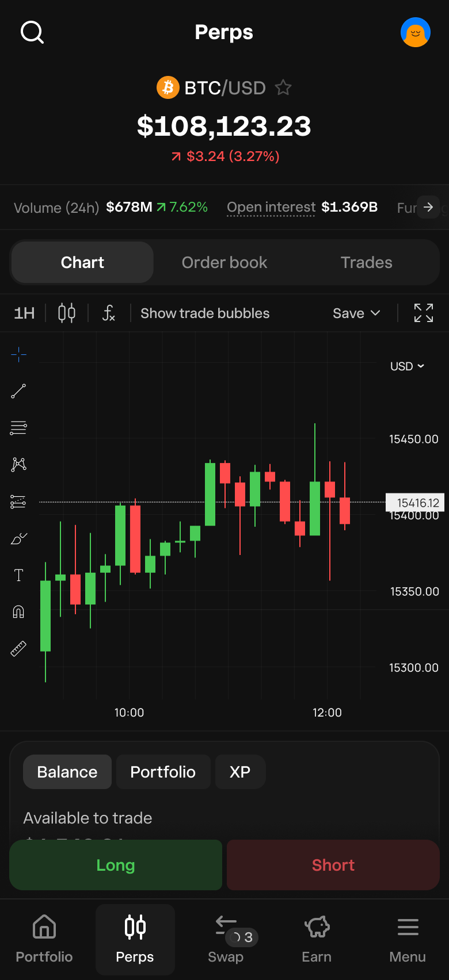Switch to the Portfolio balance tab

pyautogui.click(x=163, y=772)
